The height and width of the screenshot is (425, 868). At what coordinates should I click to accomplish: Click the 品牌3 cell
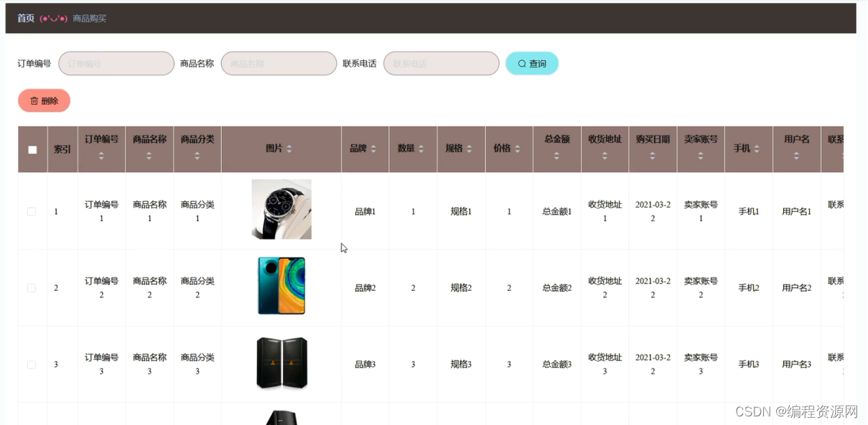point(365,365)
